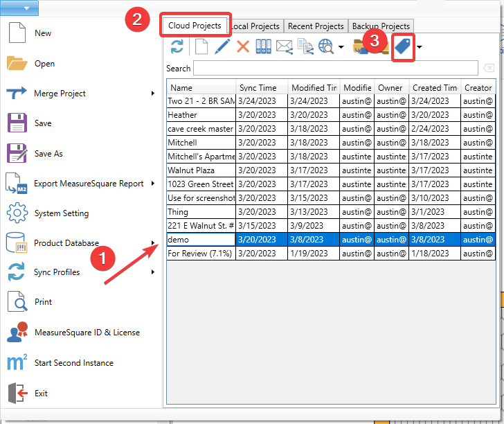Select the 1023 Green Street project

coord(331,184)
